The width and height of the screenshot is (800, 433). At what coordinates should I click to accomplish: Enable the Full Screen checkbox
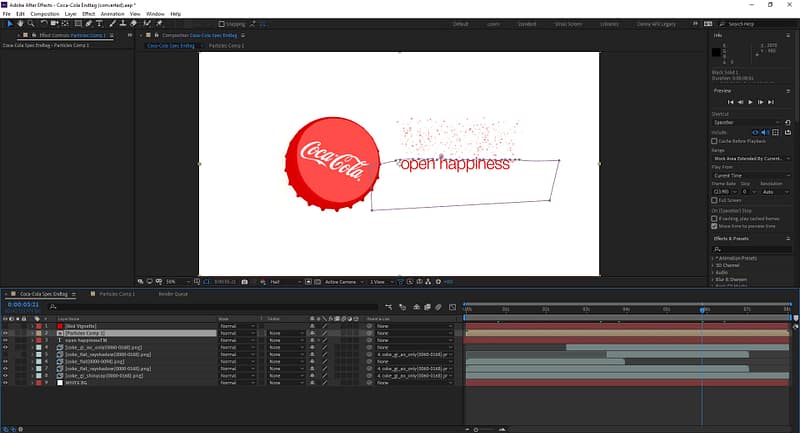tap(714, 200)
